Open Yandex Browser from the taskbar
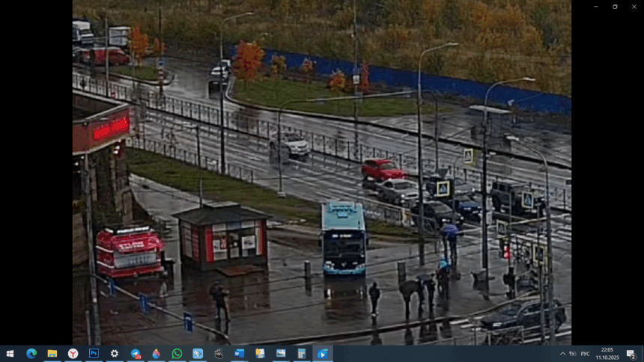This screenshot has height=362, width=644. (73, 354)
